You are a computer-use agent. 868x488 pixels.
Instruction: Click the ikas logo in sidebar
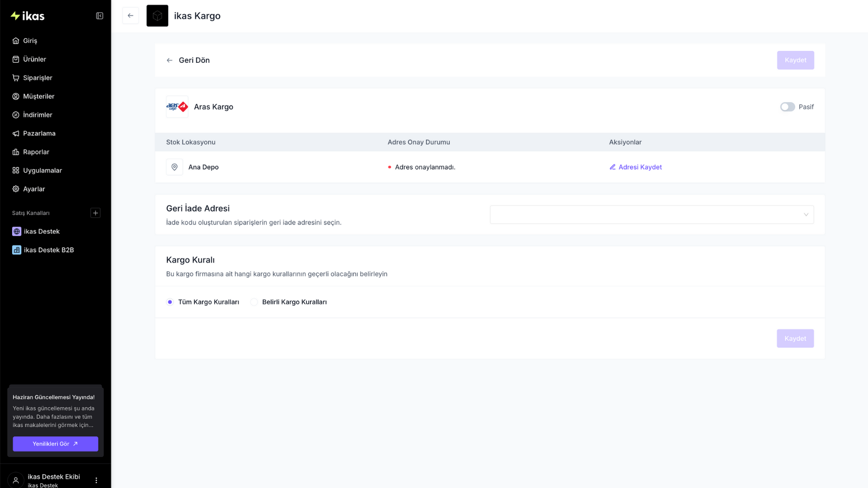(28, 16)
